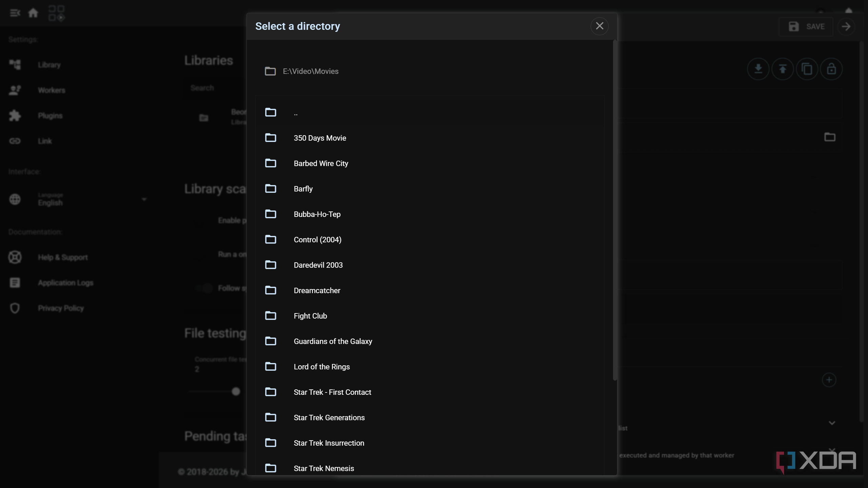
Task: Select the Daredevil 2003 folder
Action: (x=430, y=265)
